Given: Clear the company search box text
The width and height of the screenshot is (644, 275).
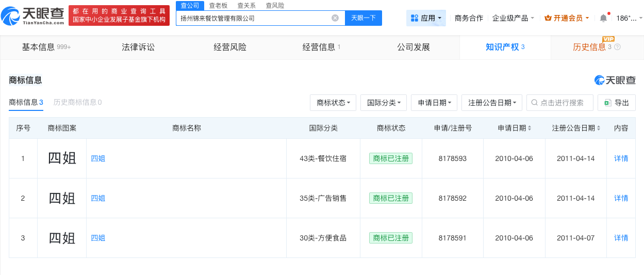Looking at the screenshot, I should pyautogui.click(x=335, y=18).
